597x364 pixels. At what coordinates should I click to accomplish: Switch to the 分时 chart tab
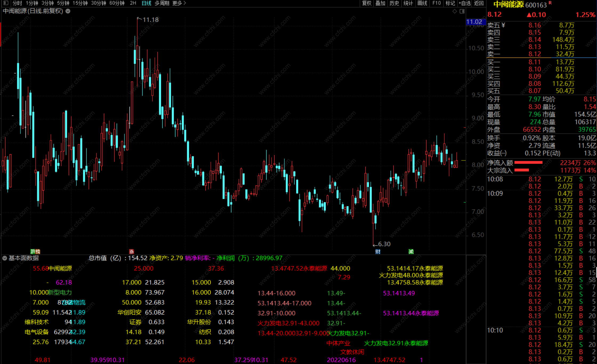click(x=17, y=3)
